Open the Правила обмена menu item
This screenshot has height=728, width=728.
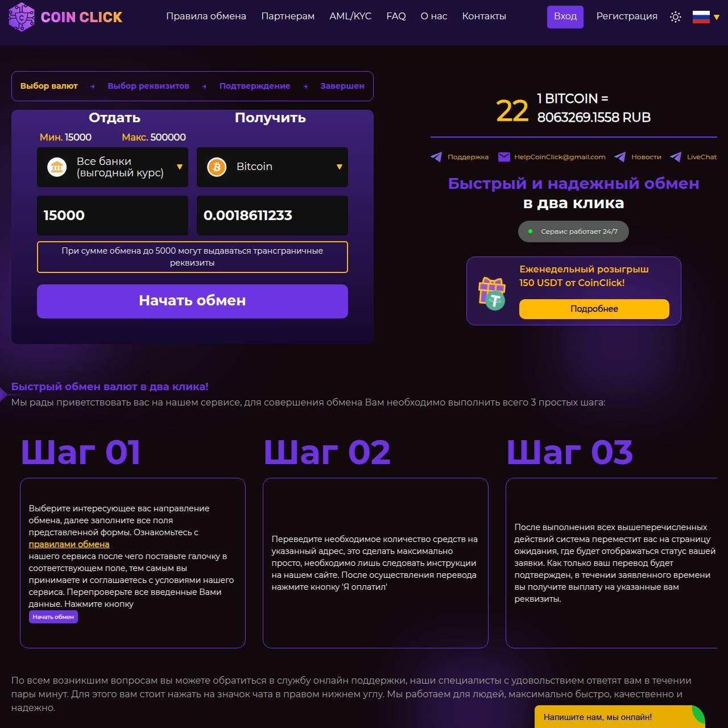coord(206,16)
